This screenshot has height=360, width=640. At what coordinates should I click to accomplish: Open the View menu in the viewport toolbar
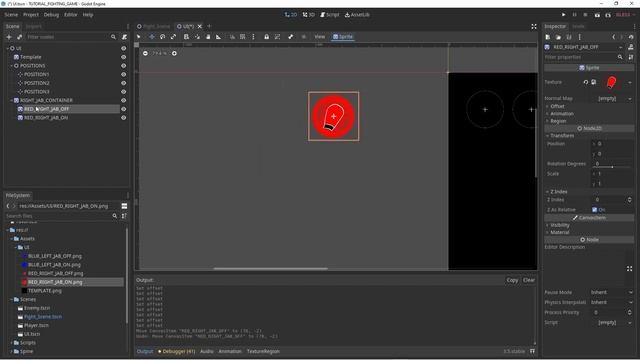320,37
